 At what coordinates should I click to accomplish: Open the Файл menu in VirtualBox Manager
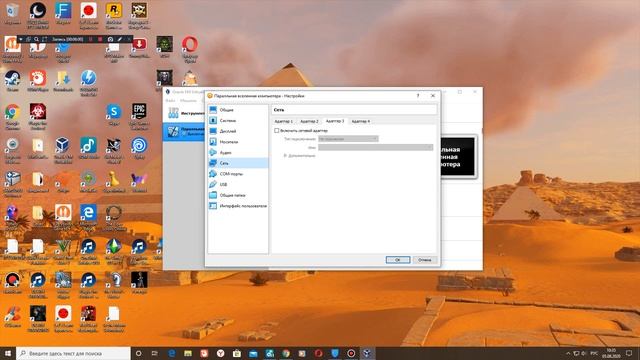point(170,100)
